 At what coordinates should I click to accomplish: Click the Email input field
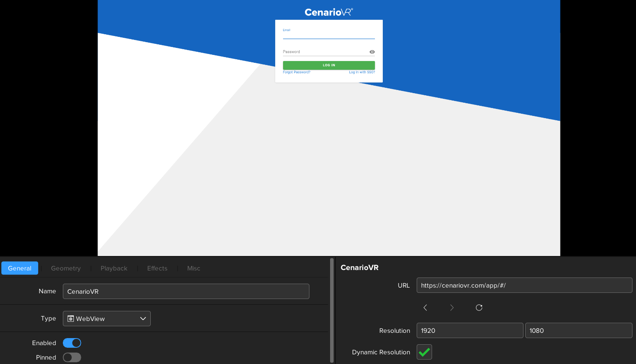coord(328,35)
